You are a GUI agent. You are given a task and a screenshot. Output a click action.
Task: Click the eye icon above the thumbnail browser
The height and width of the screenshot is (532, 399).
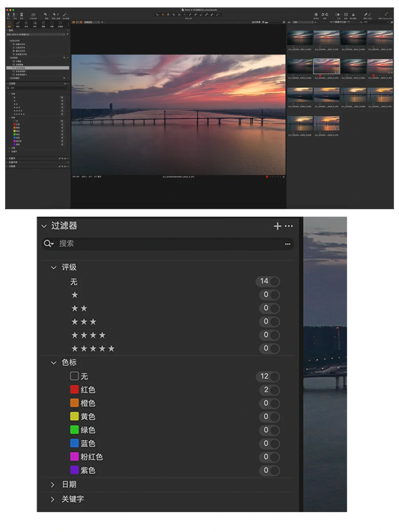coord(289,22)
